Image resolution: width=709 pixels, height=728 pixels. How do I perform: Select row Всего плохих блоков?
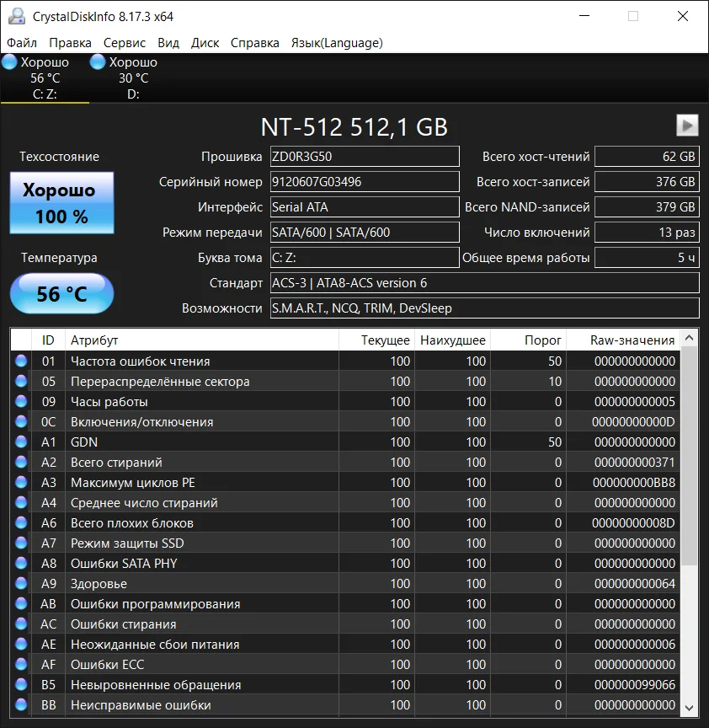[x=345, y=522]
